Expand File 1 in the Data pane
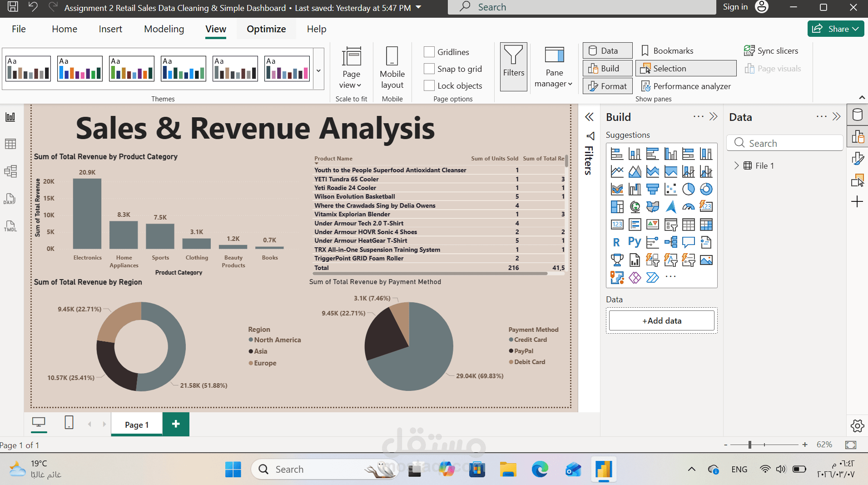This screenshot has width=868, height=485. [x=736, y=165]
